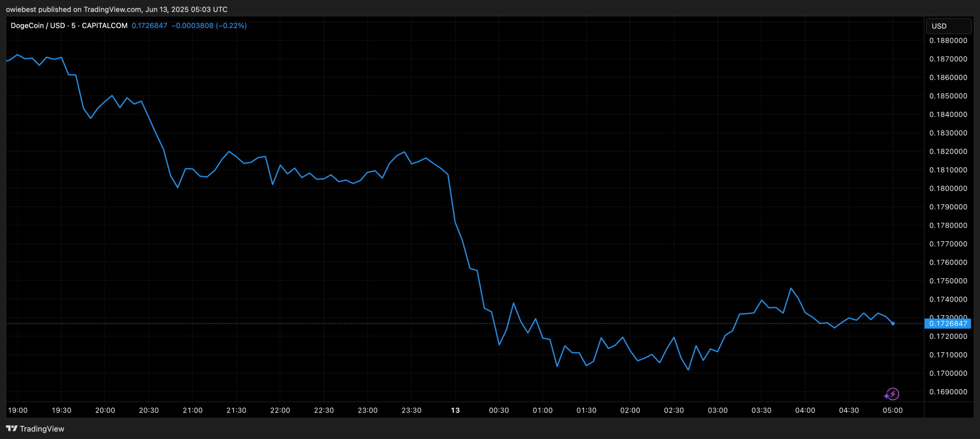Click the 0.1740000 price axis label
This screenshot has height=439, width=980.
pos(948,299)
